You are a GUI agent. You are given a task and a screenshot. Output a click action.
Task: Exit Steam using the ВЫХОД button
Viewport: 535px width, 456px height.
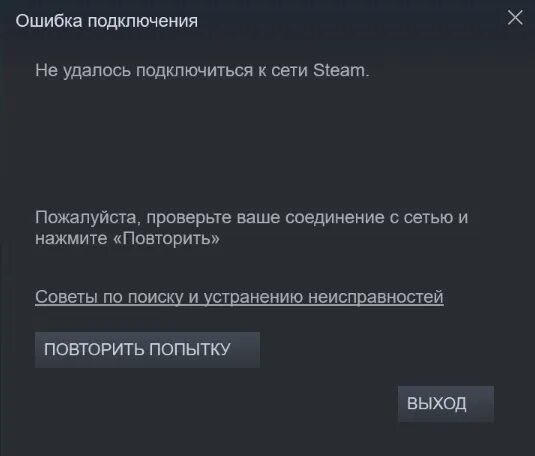(x=446, y=404)
